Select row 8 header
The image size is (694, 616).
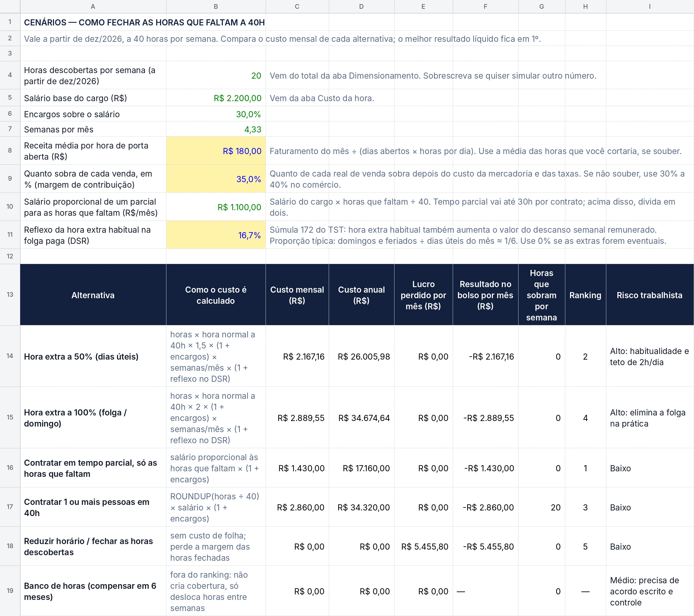pos(10,151)
